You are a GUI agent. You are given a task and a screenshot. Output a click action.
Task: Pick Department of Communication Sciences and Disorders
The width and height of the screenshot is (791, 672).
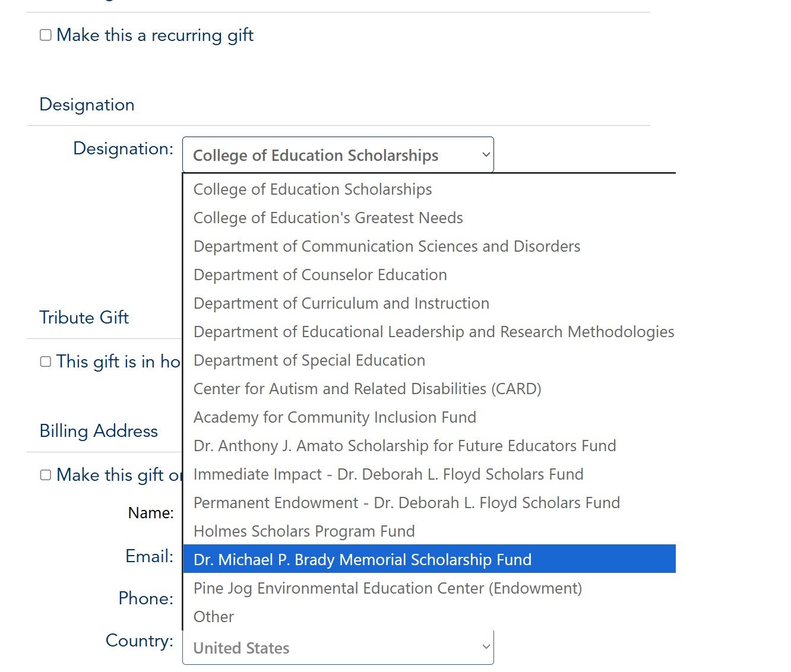point(387,246)
